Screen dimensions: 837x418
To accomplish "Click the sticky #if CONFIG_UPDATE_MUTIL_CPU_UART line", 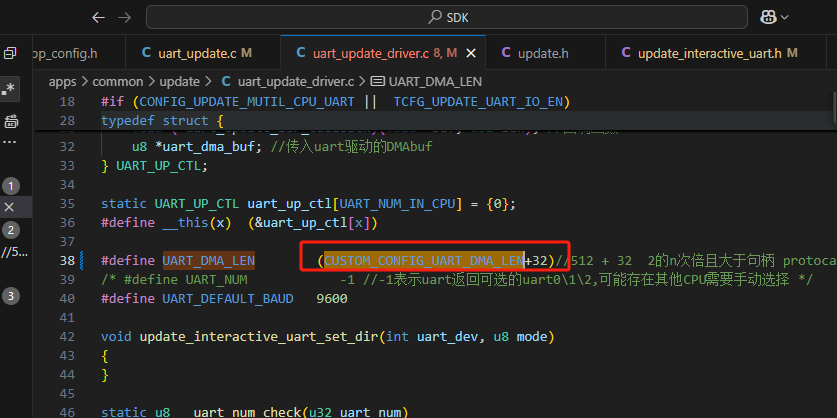I will [x=336, y=101].
